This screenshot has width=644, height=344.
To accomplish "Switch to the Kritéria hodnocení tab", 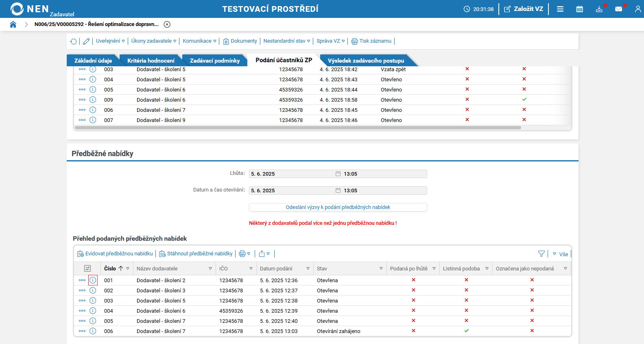I will tap(151, 61).
